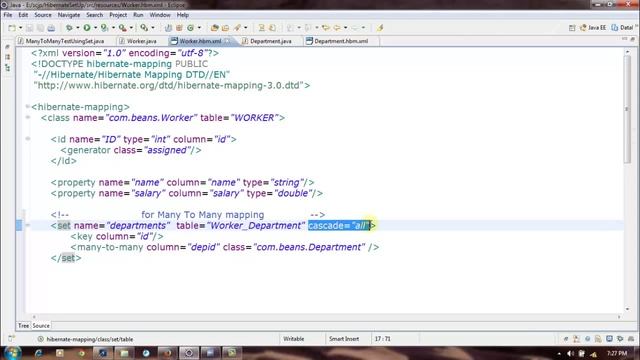640x360 pixels.
Task: Open the Search menu
Action: point(94,15)
